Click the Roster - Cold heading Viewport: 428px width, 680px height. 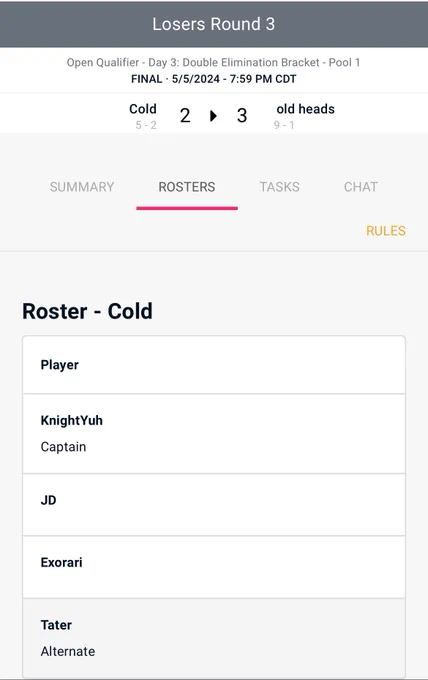(87, 311)
